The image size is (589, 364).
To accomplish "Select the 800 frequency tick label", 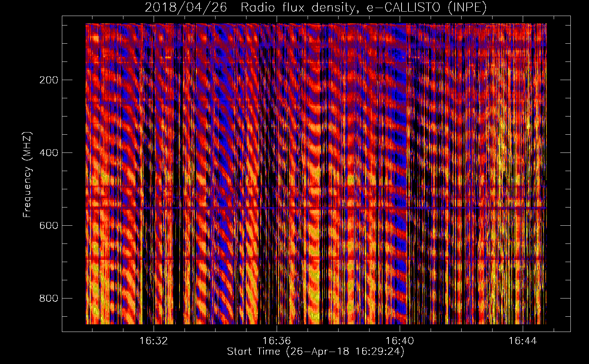I will tap(49, 298).
